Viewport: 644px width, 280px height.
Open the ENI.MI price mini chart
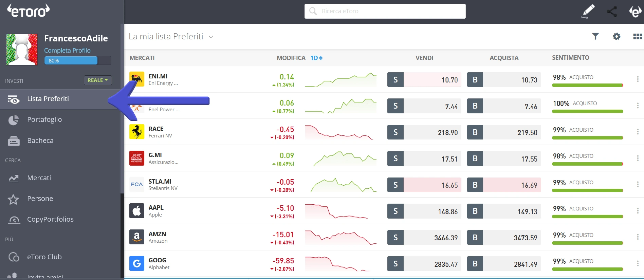tap(341, 80)
